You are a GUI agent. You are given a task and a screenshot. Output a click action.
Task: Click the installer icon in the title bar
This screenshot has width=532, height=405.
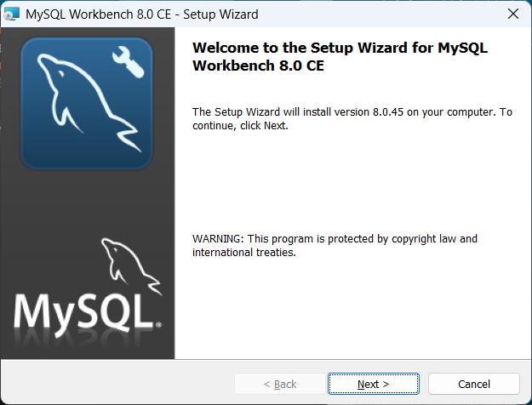coord(12,14)
